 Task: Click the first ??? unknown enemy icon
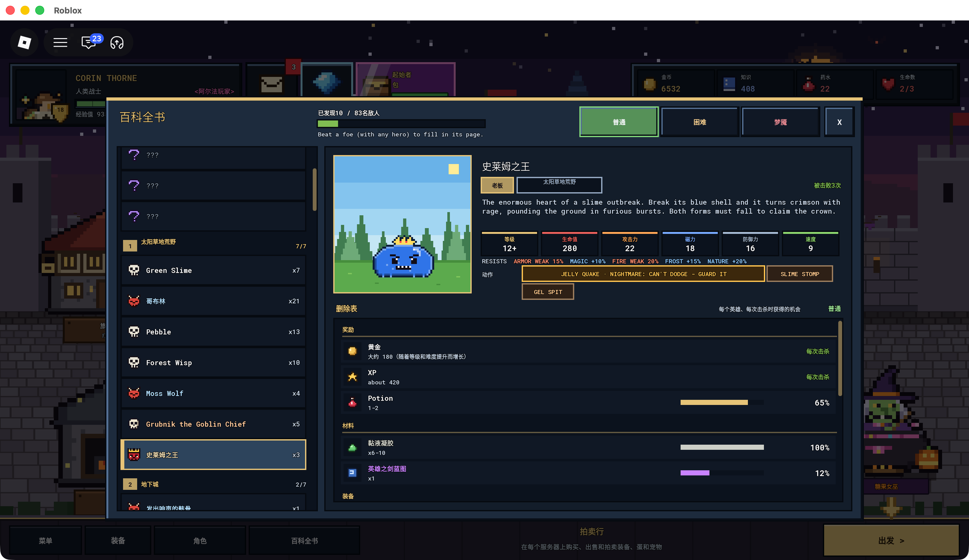click(134, 155)
